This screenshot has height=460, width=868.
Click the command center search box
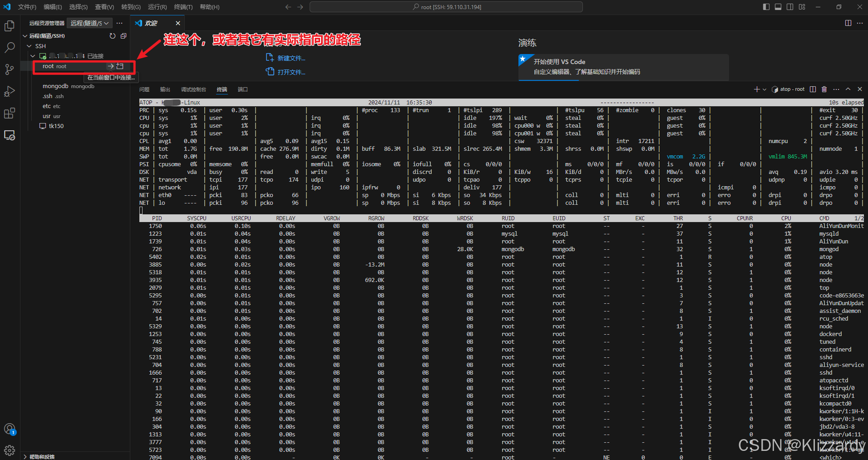tap(446, 7)
